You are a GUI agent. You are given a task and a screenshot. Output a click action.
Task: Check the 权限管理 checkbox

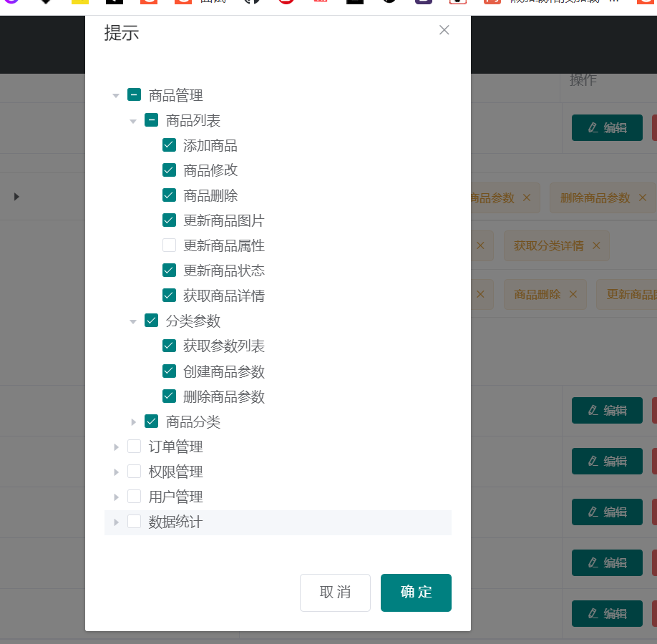(x=134, y=472)
